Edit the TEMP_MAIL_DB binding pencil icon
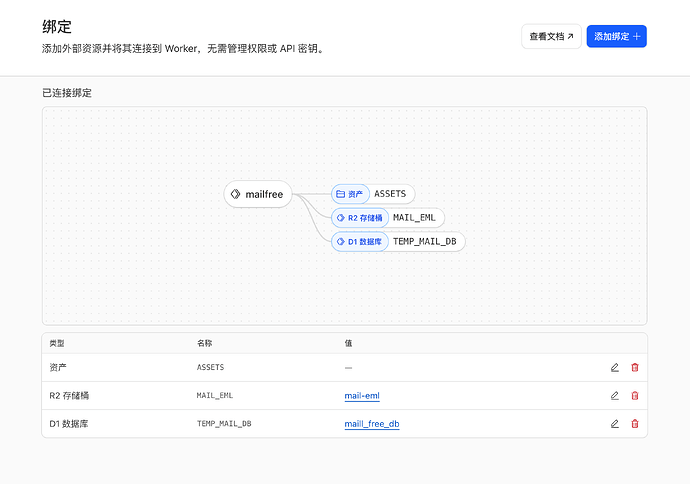690x484 pixels. pos(615,424)
